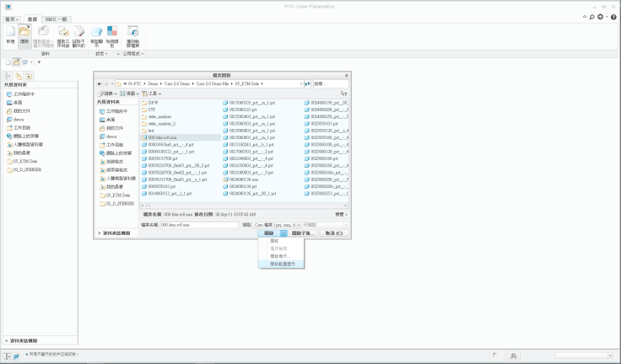
Task: Click the select working directory ribbon icon
Action: pos(63,33)
